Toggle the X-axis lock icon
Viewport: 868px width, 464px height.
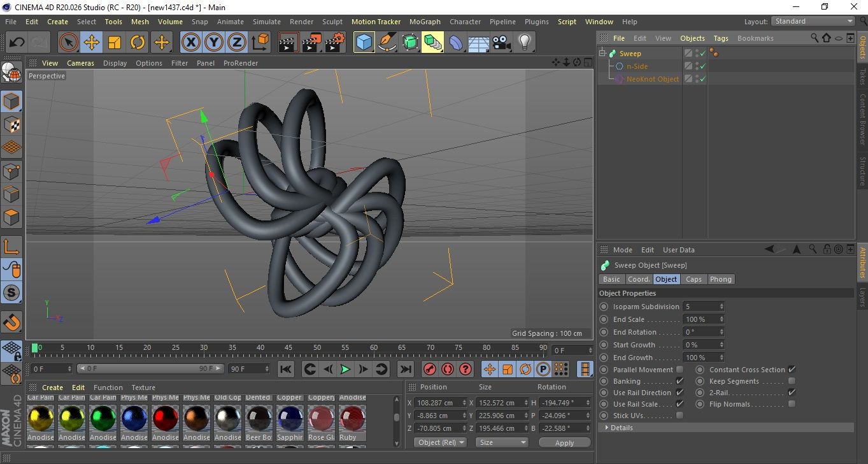click(x=190, y=43)
